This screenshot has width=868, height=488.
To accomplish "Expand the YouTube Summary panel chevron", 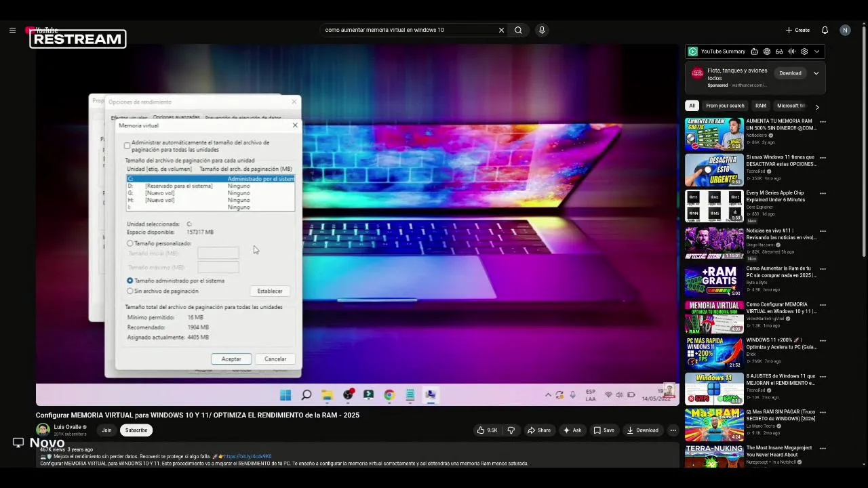I will 817,52.
